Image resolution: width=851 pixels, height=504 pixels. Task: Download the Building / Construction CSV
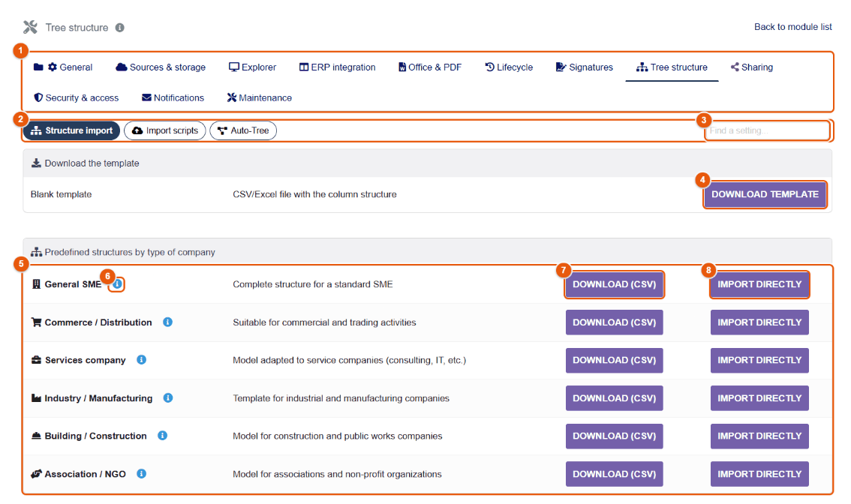click(x=615, y=436)
